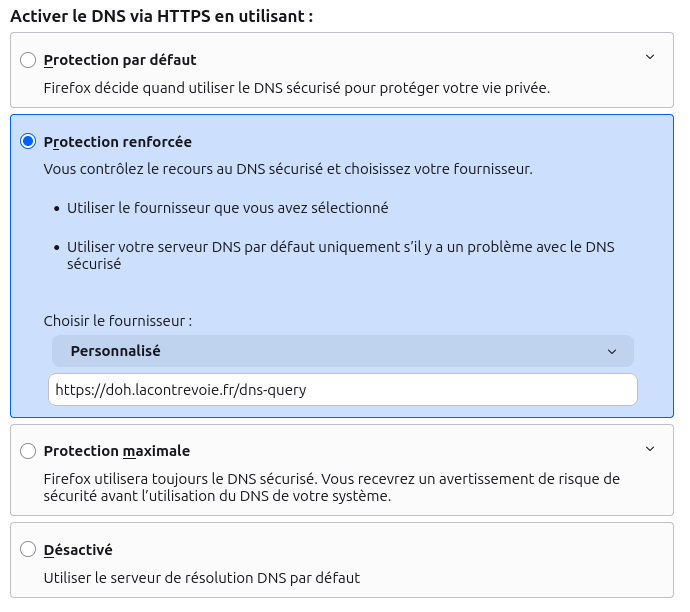Image resolution: width=690 pixels, height=612 pixels.
Task: Expand the "Protection par défaut" chevron
Action: tap(650, 57)
